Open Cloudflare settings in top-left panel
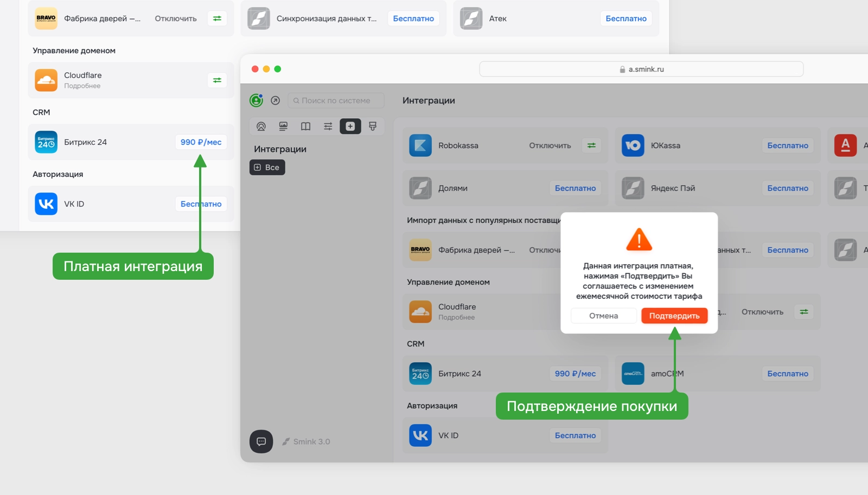This screenshot has width=868, height=495. [x=217, y=80]
